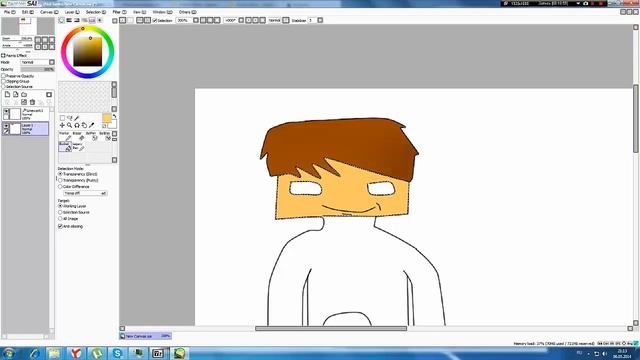Select the Lasso tool

tap(69, 118)
